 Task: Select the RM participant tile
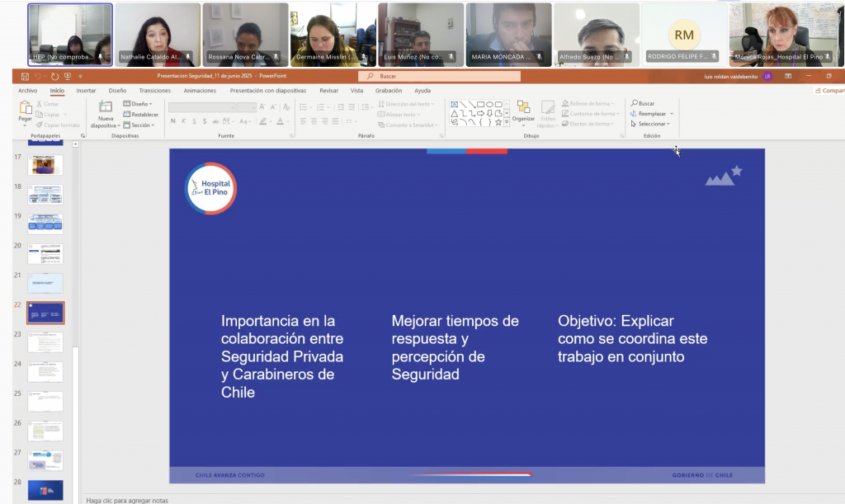[684, 35]
